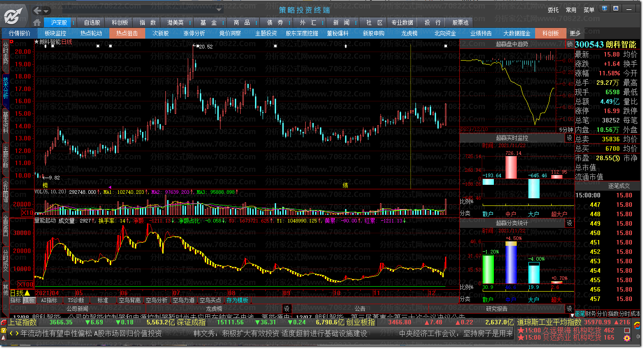Click 逐笔 tab at bottom of trade list
The image size is (644, 349).
(x=580, y=314)
